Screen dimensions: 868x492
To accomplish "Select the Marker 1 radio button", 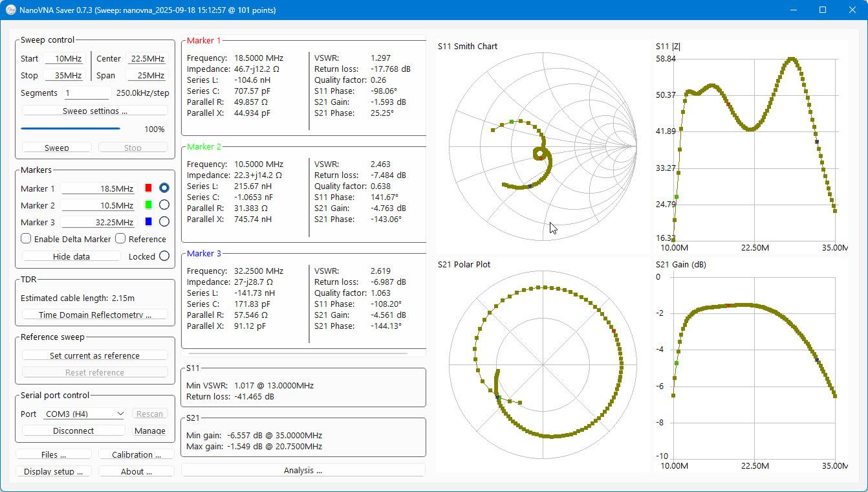I will point(164,188).
